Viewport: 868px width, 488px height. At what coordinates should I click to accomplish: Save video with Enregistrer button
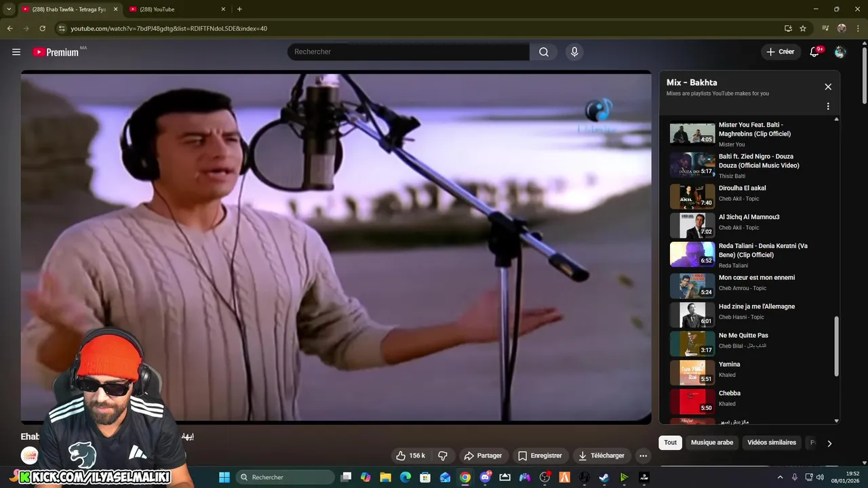540,455
